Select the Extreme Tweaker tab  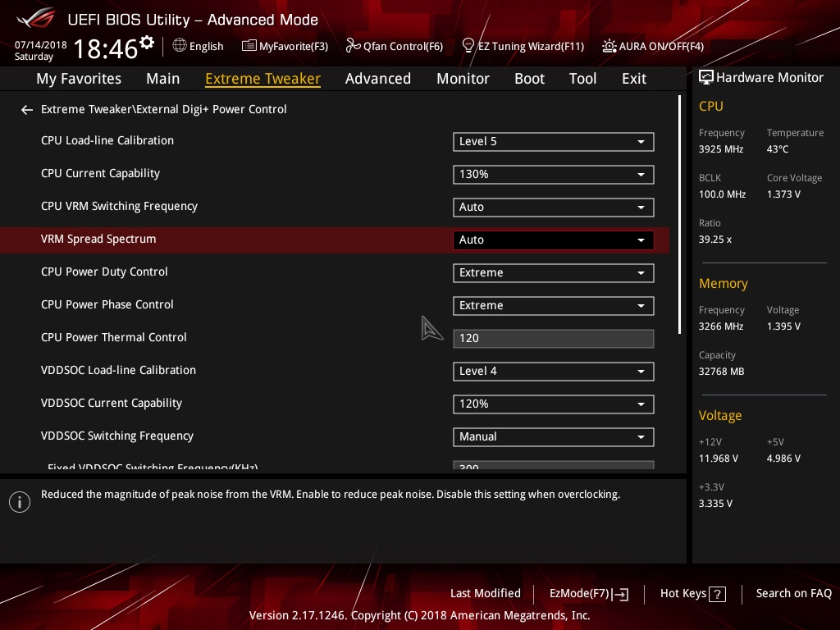(263, 79)
